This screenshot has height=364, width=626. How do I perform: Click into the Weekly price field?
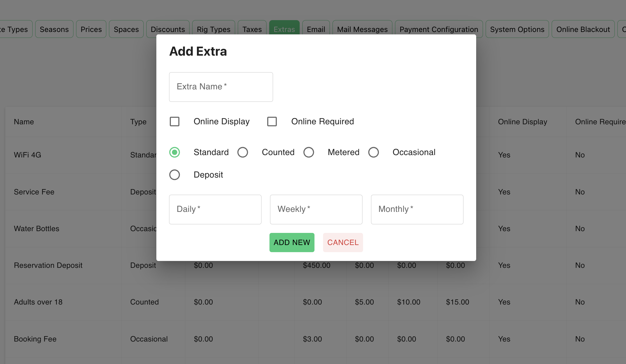pyautogui.click(x=316, y=210)
